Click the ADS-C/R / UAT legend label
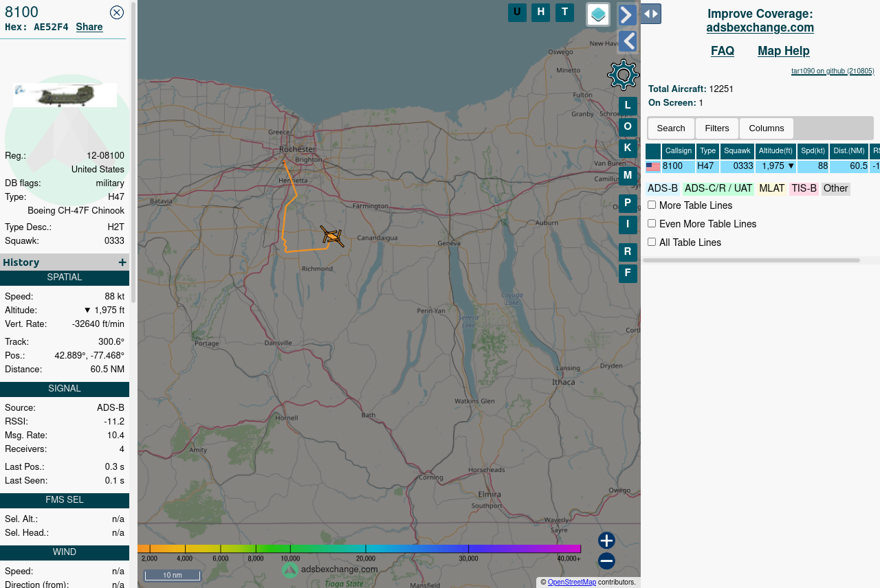Viewport: 880px width, 588px height. tap(718, 188)
